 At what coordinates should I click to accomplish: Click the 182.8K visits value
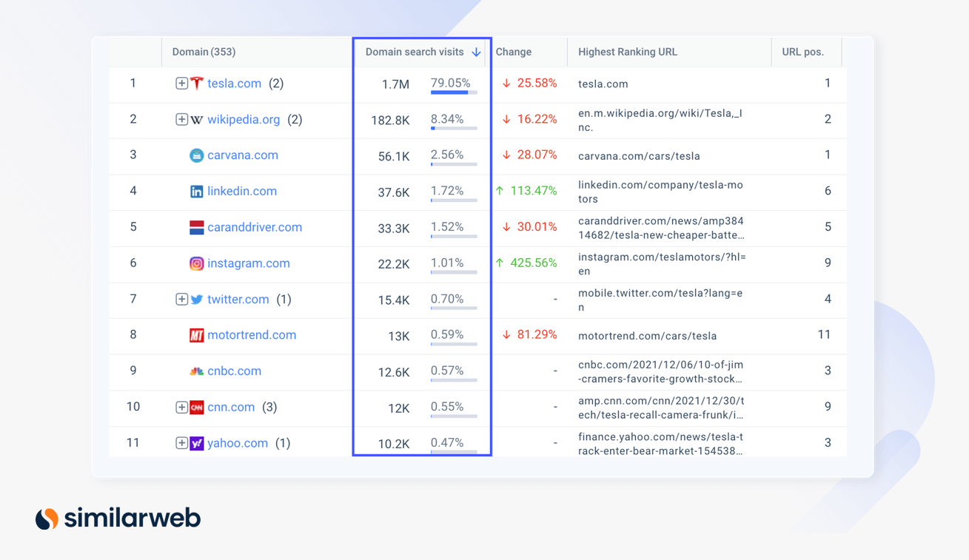tap(390, 120)
